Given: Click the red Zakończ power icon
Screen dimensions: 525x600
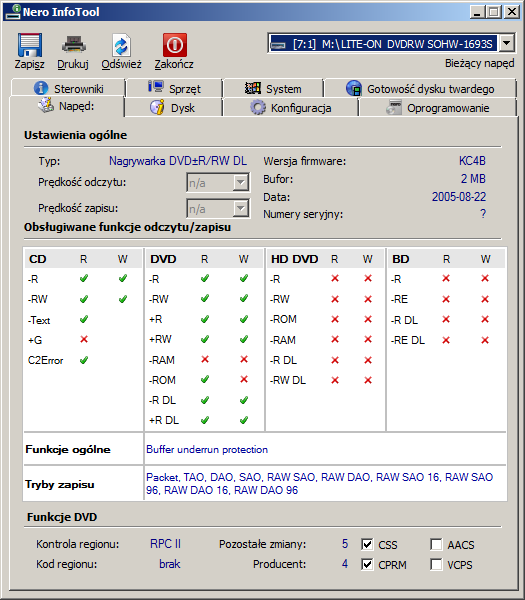Looking at the screenshot, I should click(x=175, y=45).
